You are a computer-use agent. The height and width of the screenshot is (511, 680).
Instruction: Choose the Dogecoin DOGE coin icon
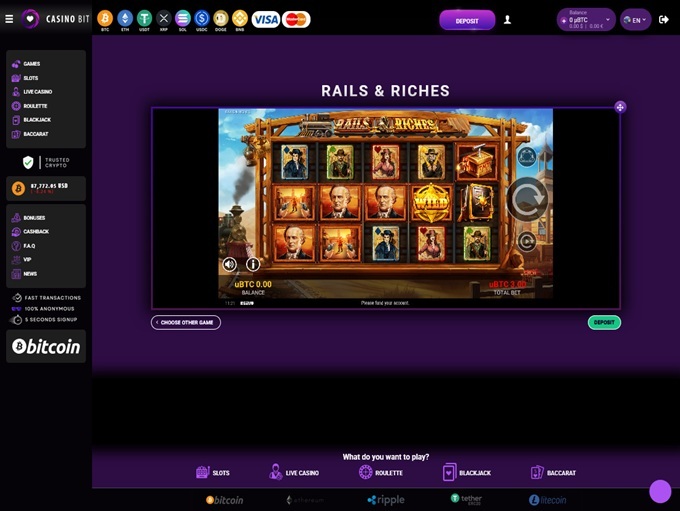[220, 18]
